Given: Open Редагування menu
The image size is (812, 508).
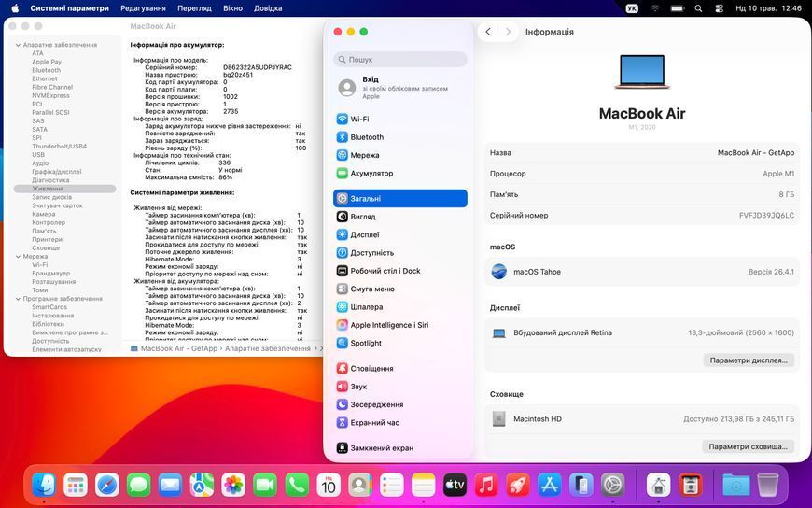Looking at the screenshot, I should pyautogui.click(x=143, y=8).
